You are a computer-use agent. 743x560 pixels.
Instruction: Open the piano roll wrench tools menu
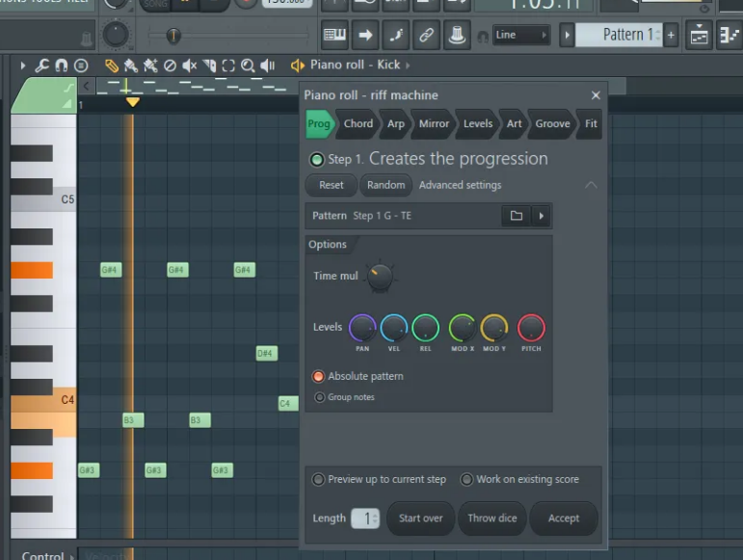[x=41, y=66]
